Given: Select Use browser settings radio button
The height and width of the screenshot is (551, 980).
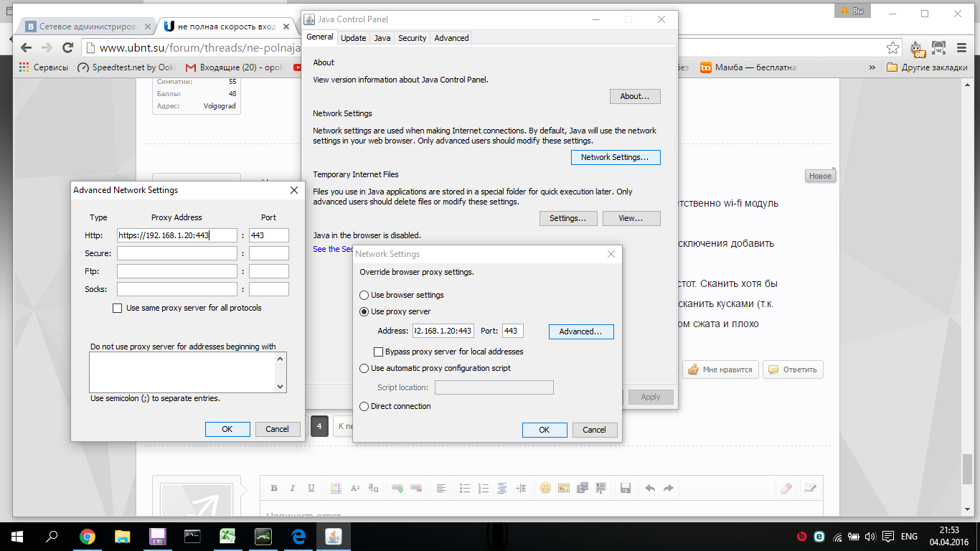Looking at the screenshot, I should point(364,295).
